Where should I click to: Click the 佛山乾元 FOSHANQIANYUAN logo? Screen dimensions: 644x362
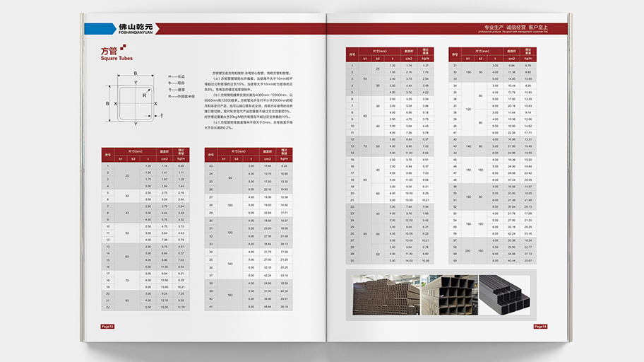(x=136, y=29)
